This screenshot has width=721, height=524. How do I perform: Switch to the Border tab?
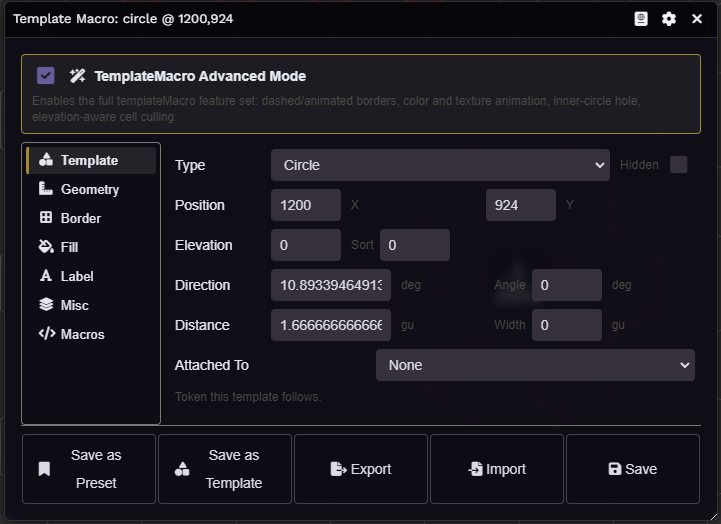91,218
